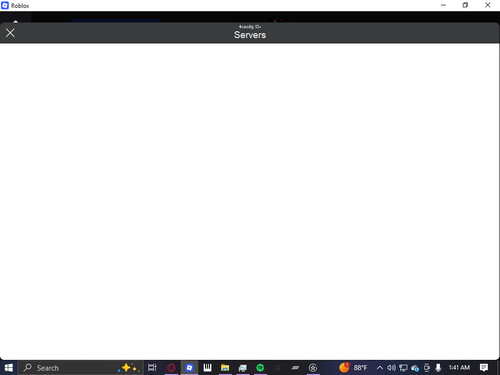Close the Servers panel

coord(10,33)
